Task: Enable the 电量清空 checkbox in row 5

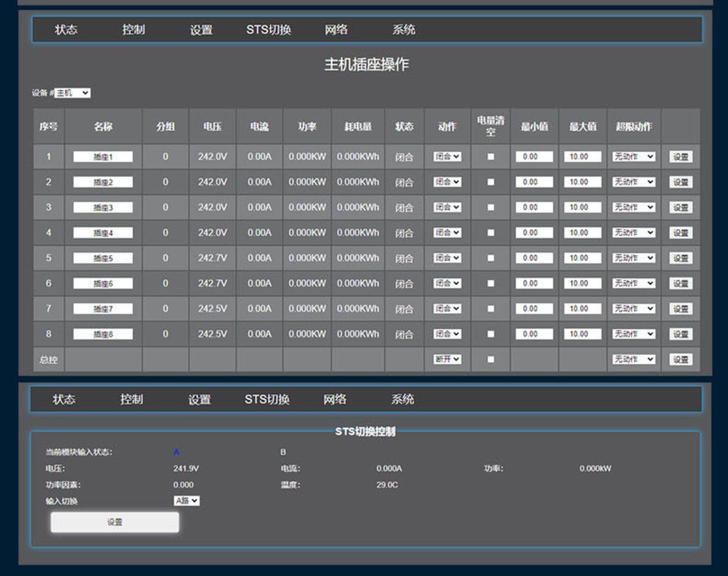Action: click(491, 258)
